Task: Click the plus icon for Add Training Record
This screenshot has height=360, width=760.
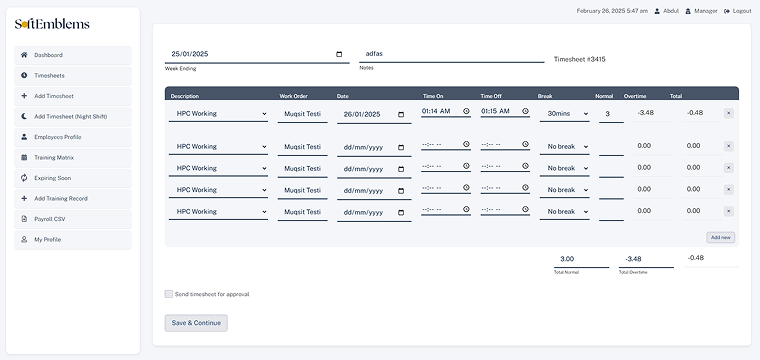Action: (24, 199)
